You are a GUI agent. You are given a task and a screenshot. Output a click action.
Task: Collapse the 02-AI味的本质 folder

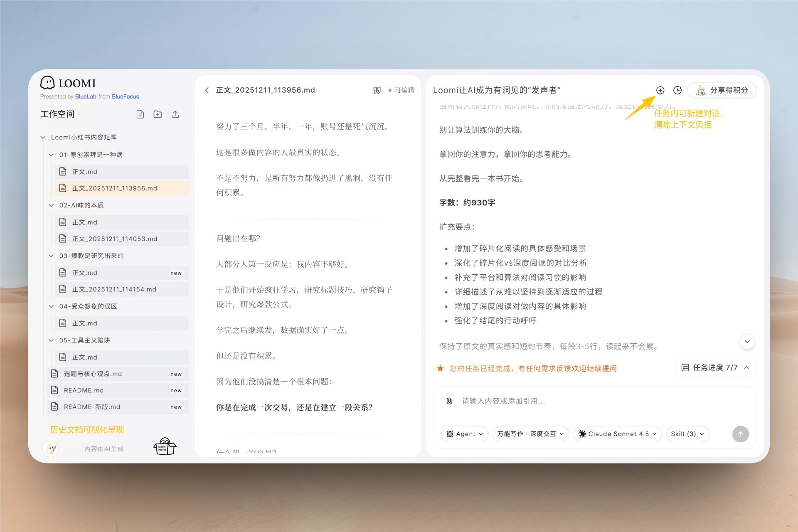[51, 205]
